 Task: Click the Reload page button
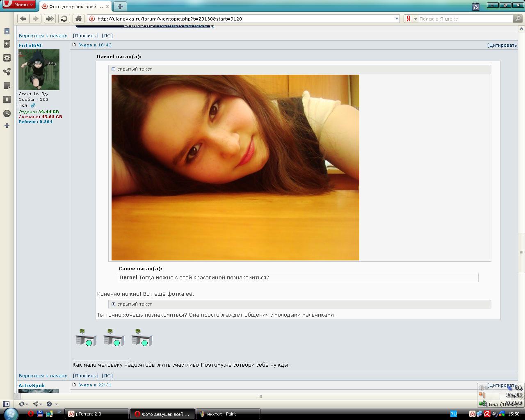click(x=64, y=18)
